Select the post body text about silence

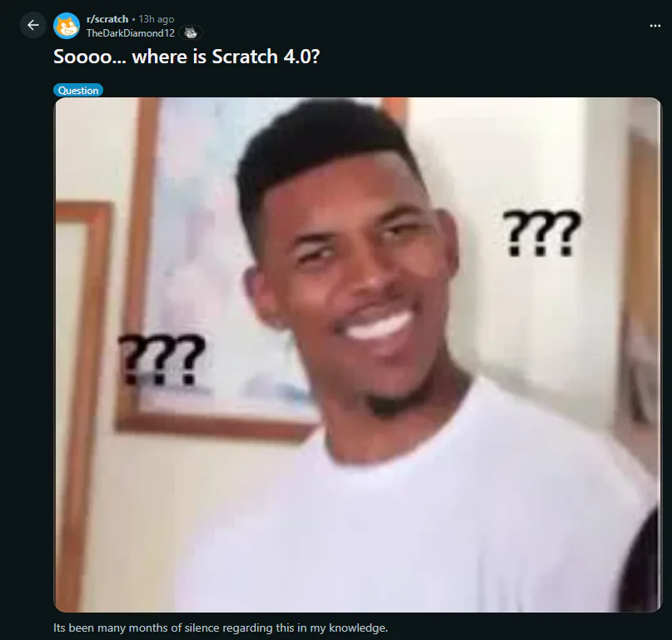[x=221, y=628]
